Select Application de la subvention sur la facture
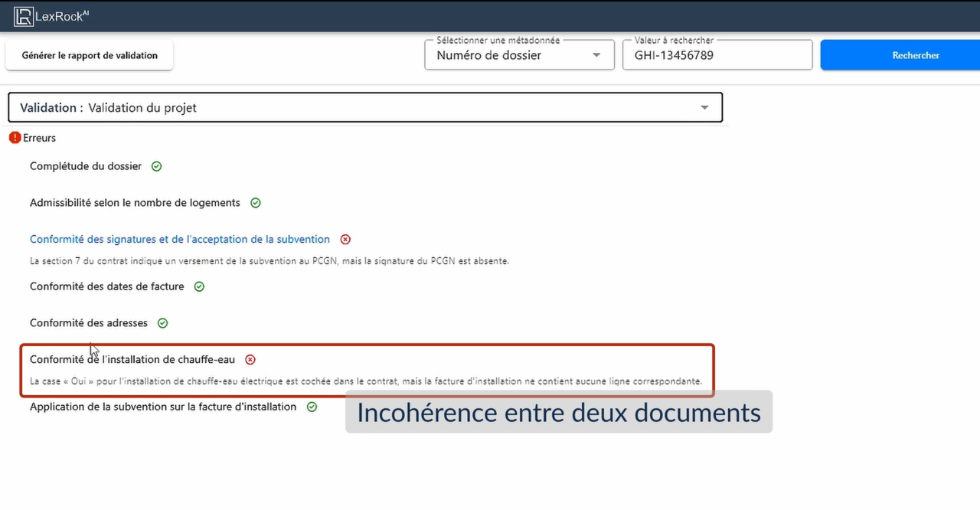The width and height of the screenshot is (980, 510). point(163,407)
